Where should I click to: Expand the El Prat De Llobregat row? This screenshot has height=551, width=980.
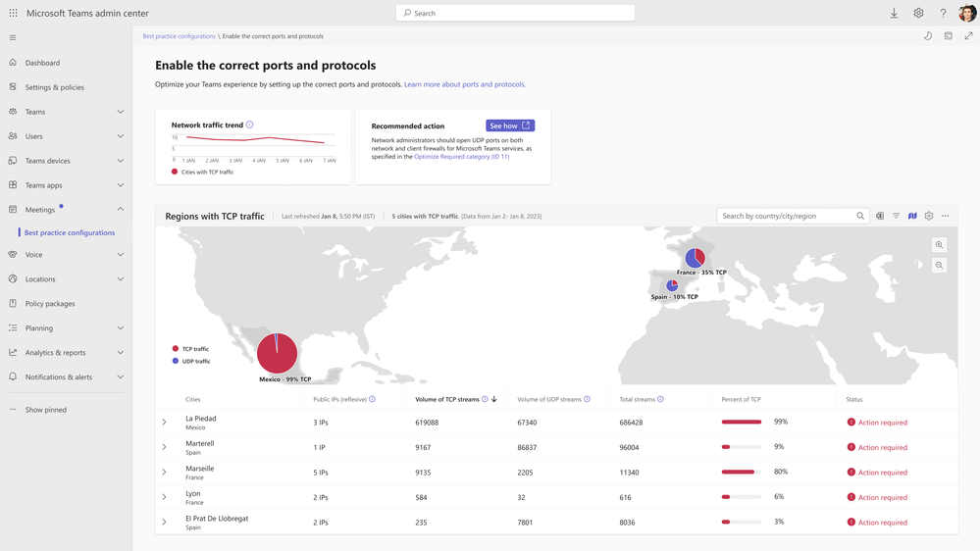(x=165, y=523)
